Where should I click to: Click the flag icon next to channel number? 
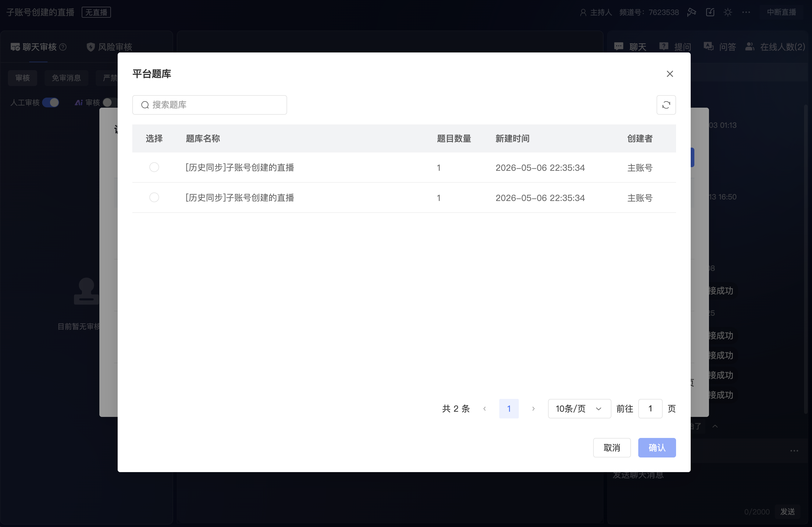pyautogui.click(x=692, y=12)
